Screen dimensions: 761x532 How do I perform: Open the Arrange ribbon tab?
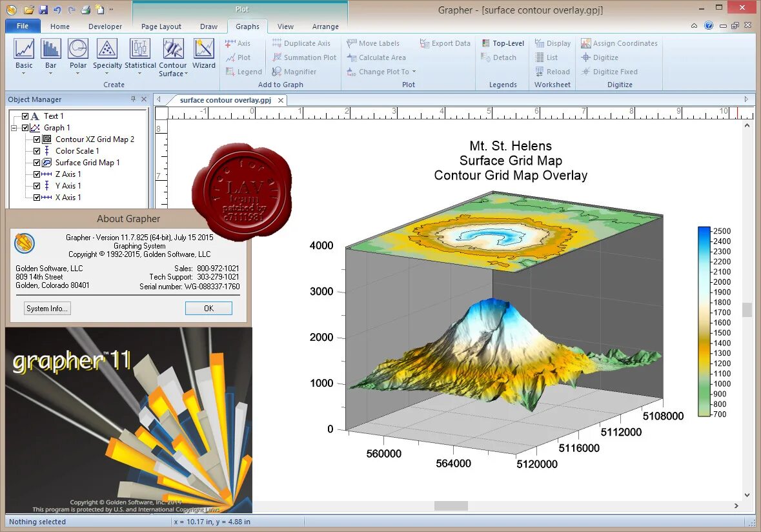pyautogui.click(x=325, y=26)
